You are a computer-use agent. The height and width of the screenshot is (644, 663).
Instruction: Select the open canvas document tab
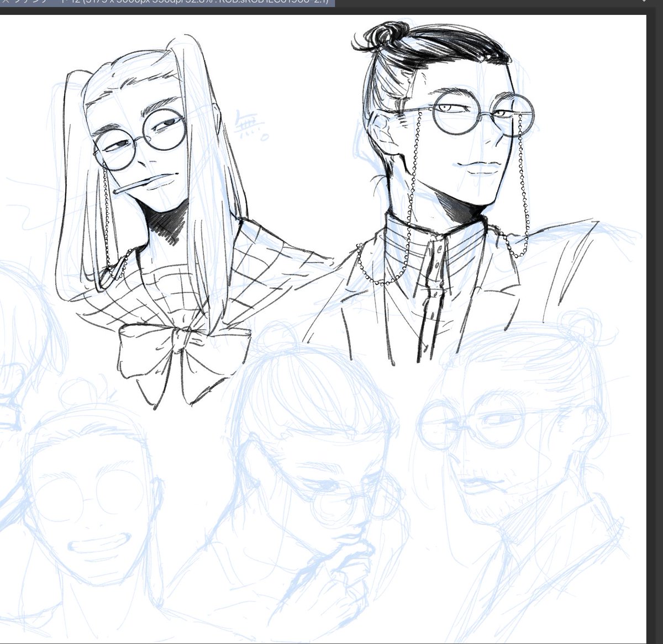pyautogui.click(x=166, y=3)
